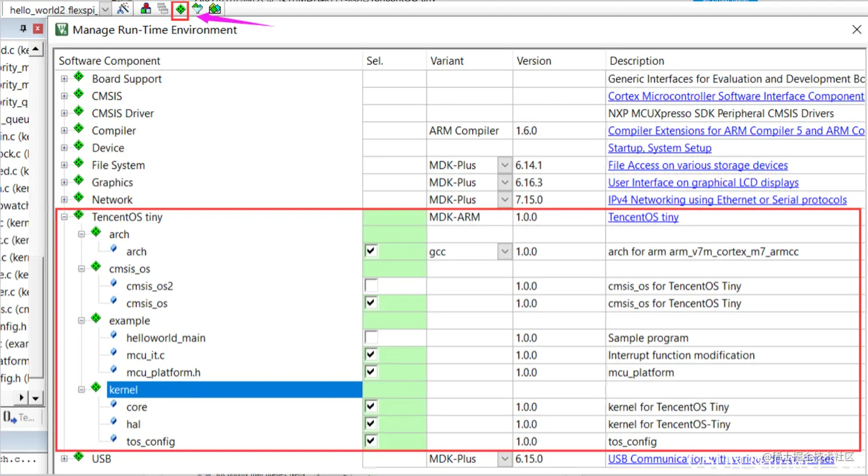868x476 pixels.
Task: Click the CMSIS Driver diamond icon
Action: [79, 111]
